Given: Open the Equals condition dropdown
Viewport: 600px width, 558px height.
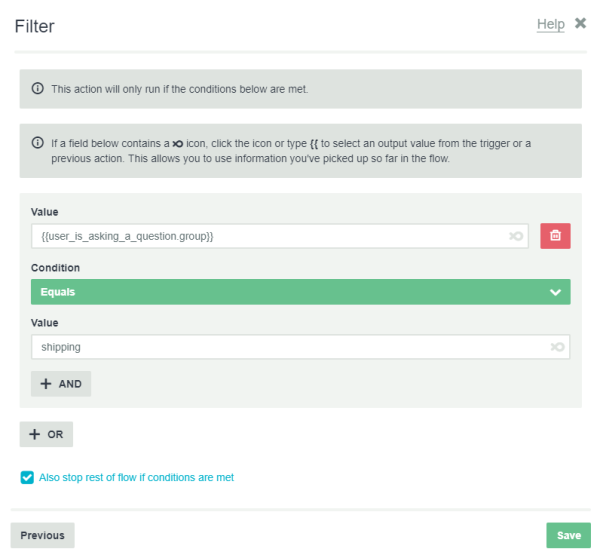Looking at the screenshot, I should tap(300, 292).
